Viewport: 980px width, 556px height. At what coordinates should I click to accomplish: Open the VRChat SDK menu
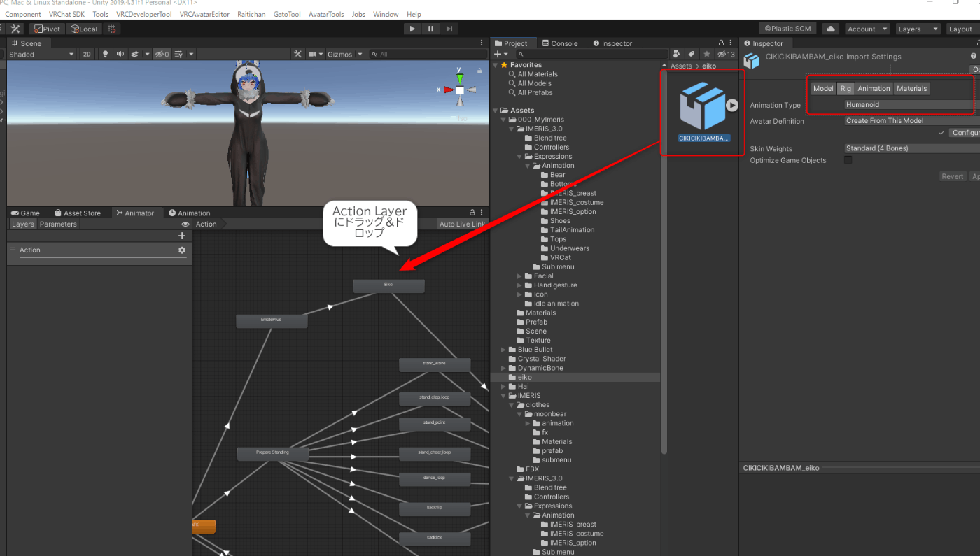pos(66,14)
